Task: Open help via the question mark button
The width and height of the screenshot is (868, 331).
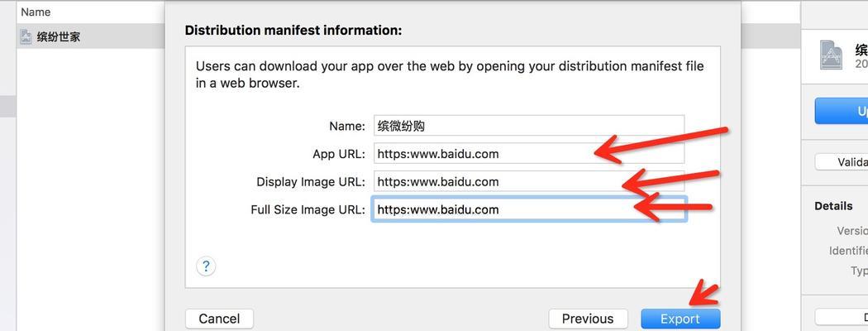Action: pyautogui.click(x=206, y=266)
